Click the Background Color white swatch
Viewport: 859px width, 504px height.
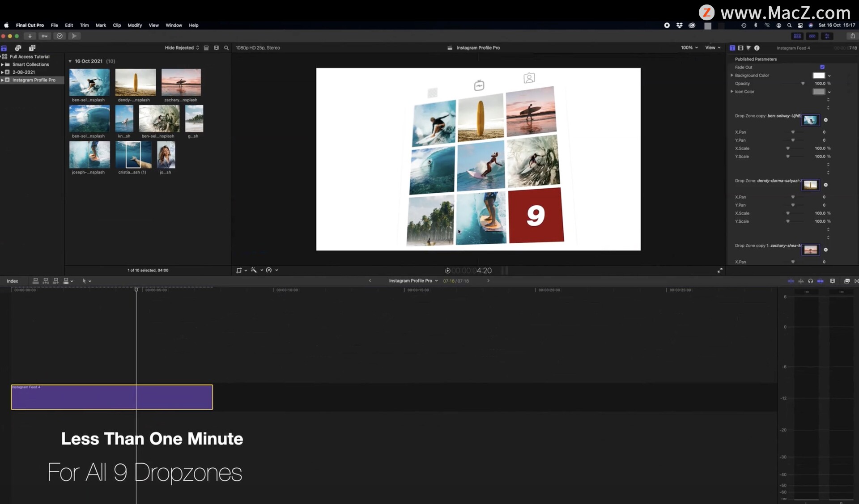coord(818,76)
